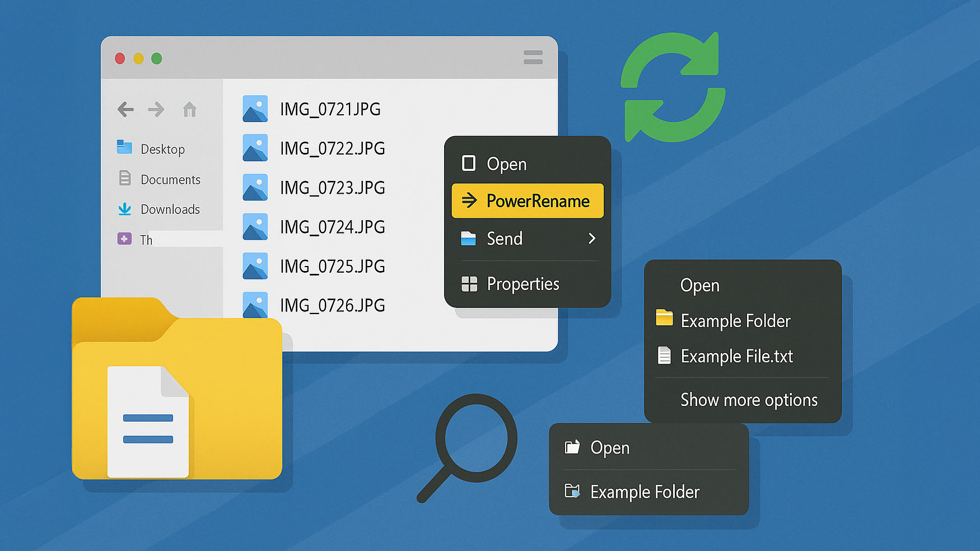
Task: Select the file IMG_0722.JPG
Action: tap(332, 148)
